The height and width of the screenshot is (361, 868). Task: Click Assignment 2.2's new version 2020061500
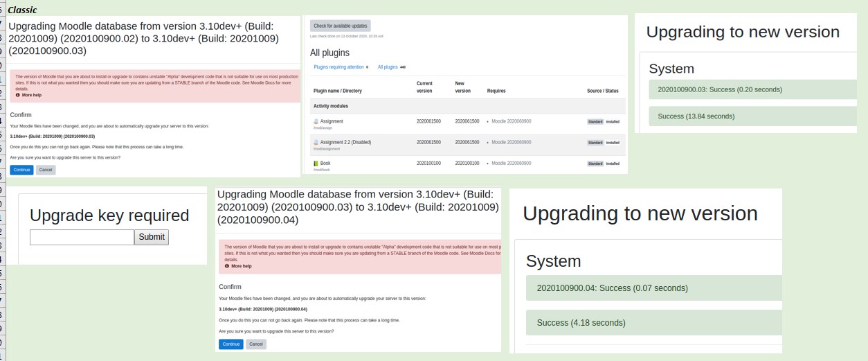[x=467, y=142]
